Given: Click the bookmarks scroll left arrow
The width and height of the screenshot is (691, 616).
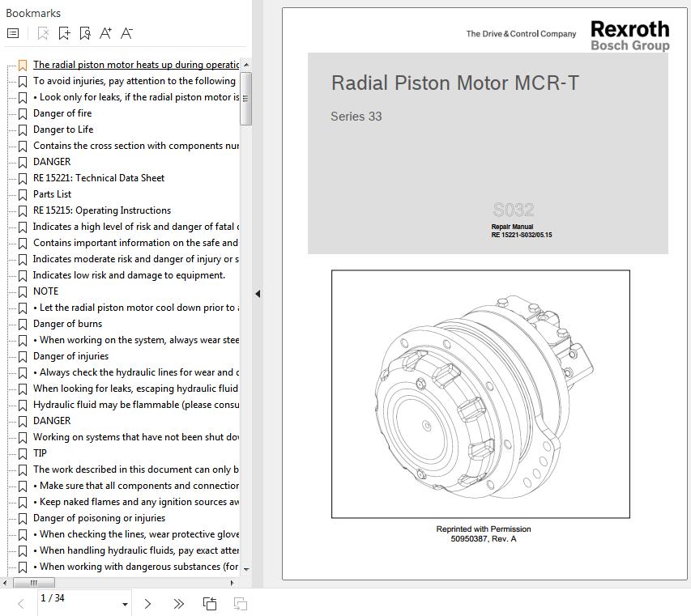Looking at the screenshot, I should pyautogui.click(x=5, y=583).
